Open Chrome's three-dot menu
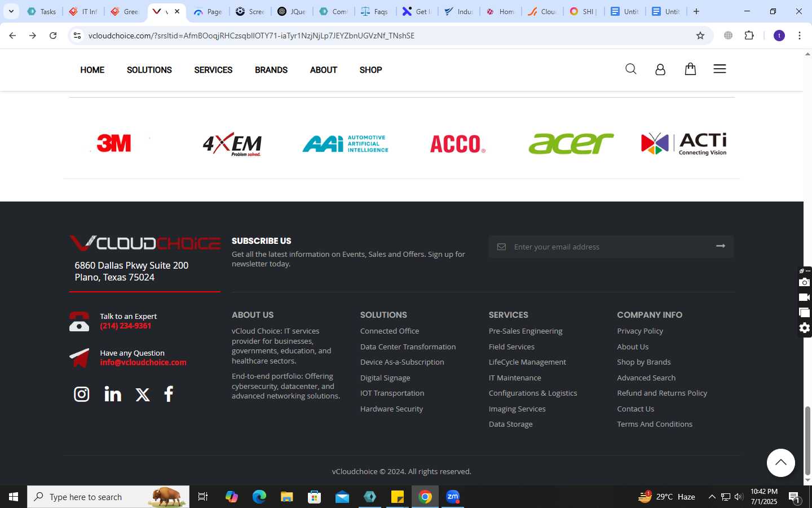The height and width of the screenshot is (508, 812). click(800, 36)
